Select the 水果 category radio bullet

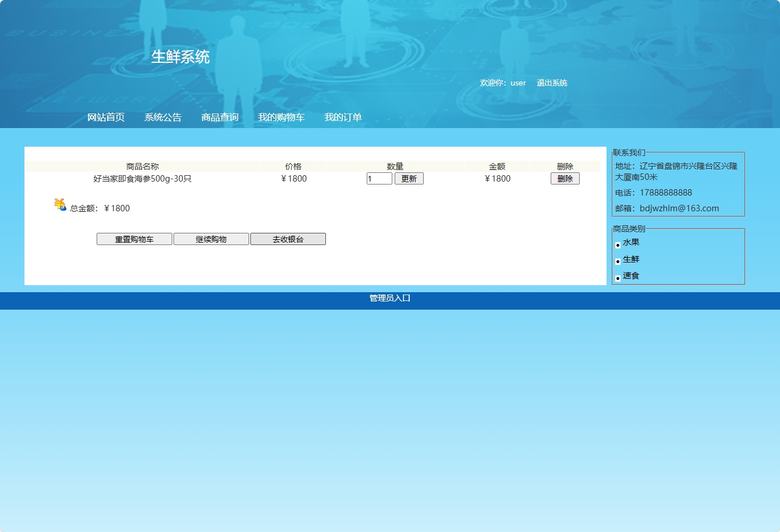[618, 245]
